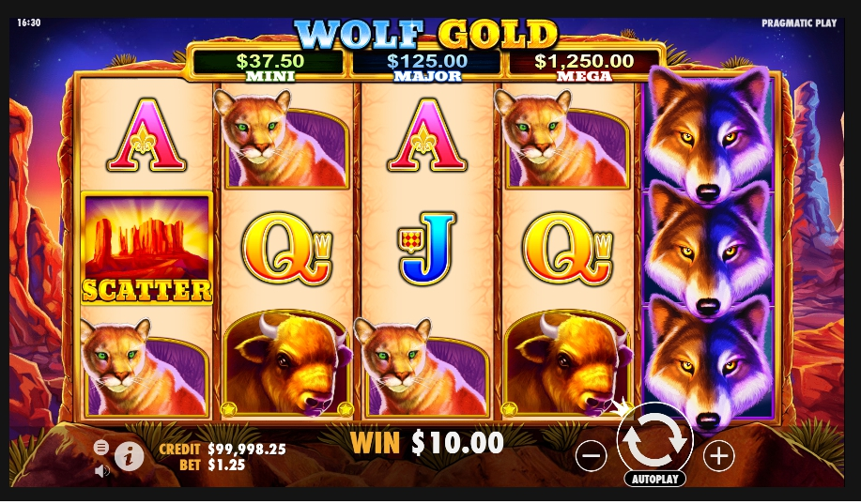This screenshot has height=504, width=861.
Task: Open the game info icon
Action: pyautogui.click(x=129, y=456)
